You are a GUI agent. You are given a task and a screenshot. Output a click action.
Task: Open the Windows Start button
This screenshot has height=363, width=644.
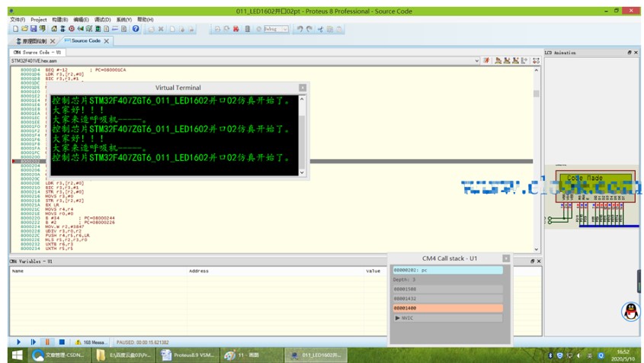17,355
